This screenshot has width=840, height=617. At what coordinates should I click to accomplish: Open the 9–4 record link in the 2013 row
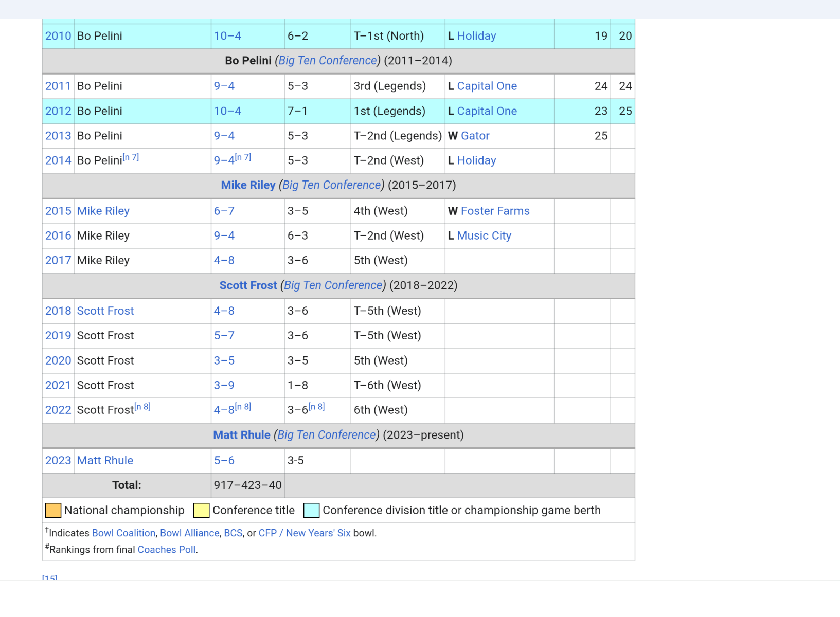point(224,136)
